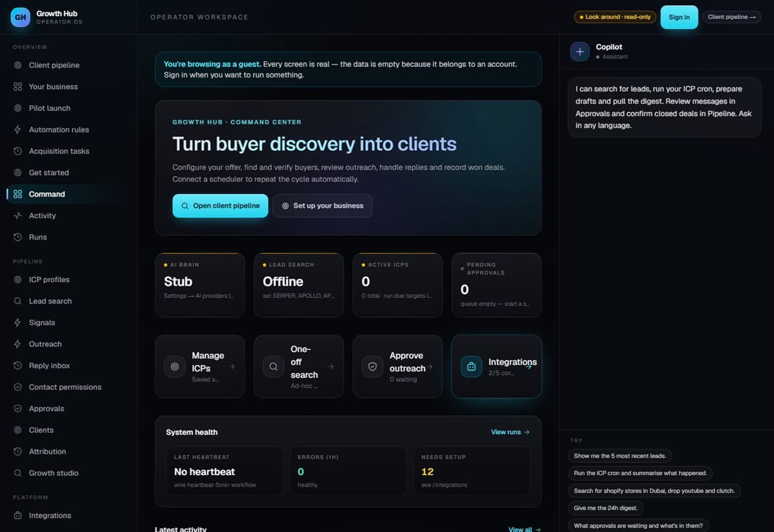Click the Clients target icon
774x532 pixels.
click(18, 430)
